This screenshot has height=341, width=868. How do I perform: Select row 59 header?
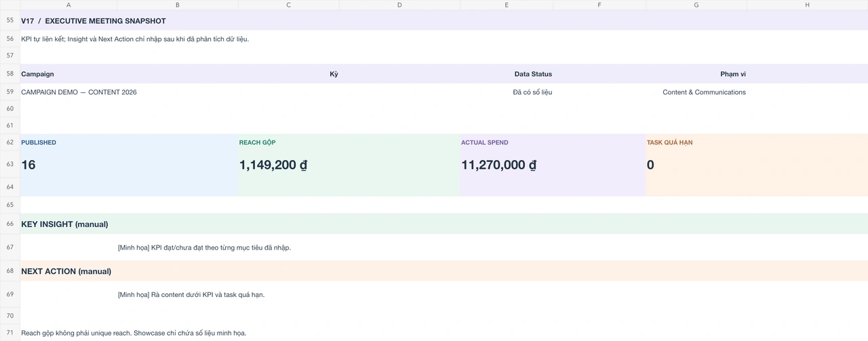point(10,92)
